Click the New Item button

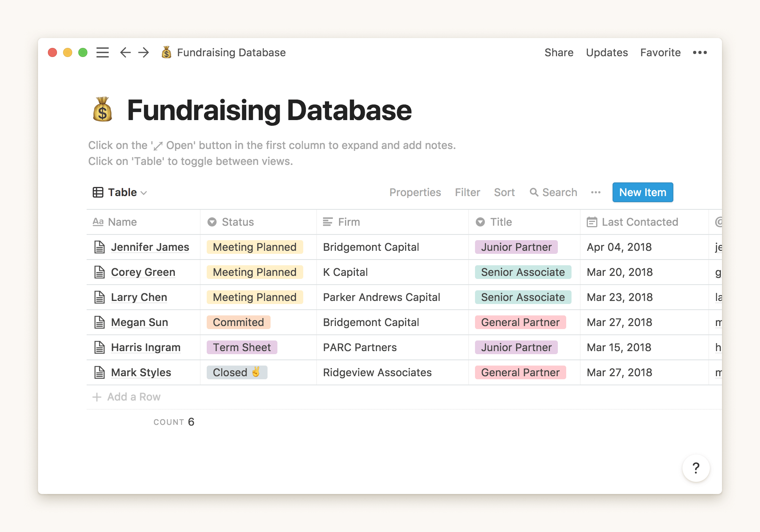pyautogui.click(x=643, y=192)
